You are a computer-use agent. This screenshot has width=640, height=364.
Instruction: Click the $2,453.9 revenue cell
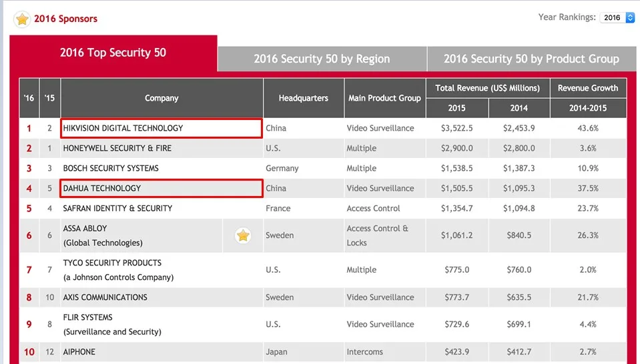(519, 128)
